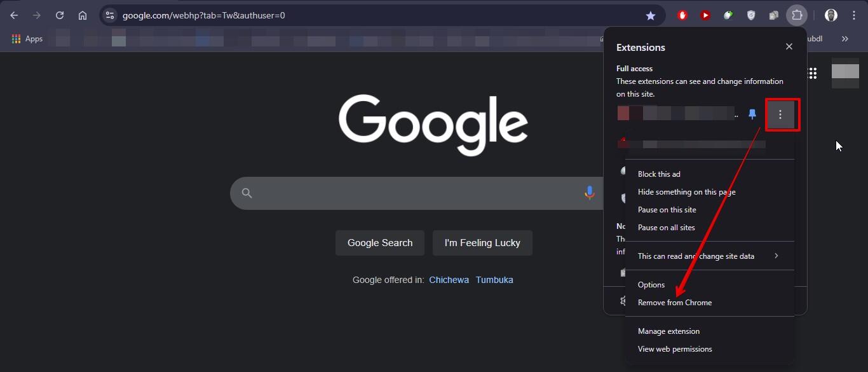The height and width of the screenshot is (372, 868).
Task: Show hidden bookmarks with the double chevron
Action: point(844,39)
